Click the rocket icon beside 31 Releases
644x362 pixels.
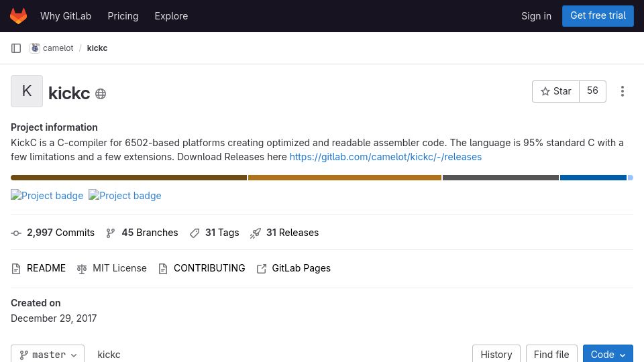[256, 233]
